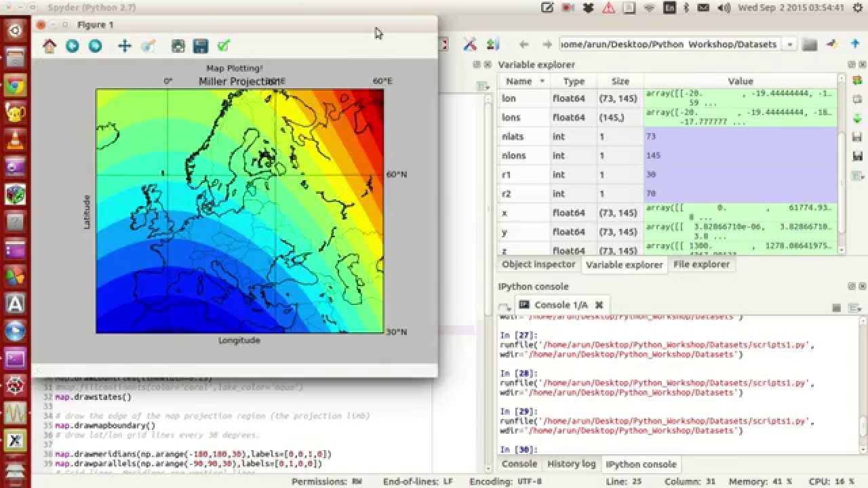Select the Pan axes tool in Figure 1
The image size is (868, 488).
click(125, 46)
